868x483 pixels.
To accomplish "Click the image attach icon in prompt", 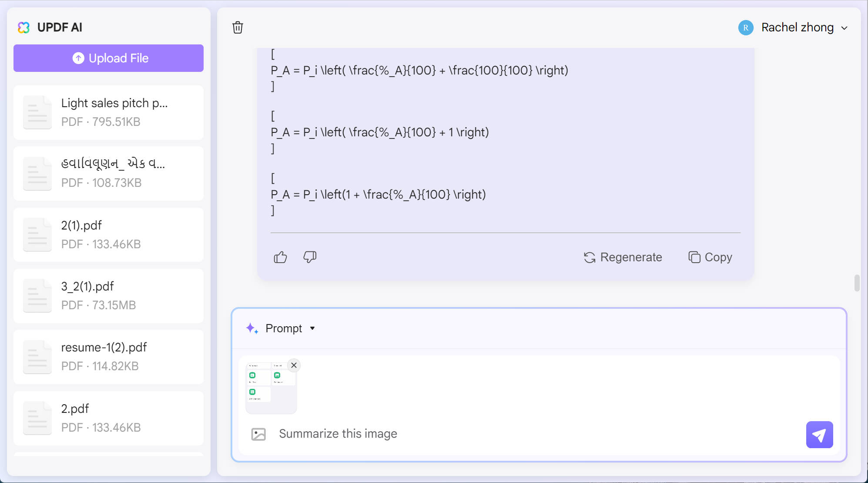I will click(x=258, y=434).
